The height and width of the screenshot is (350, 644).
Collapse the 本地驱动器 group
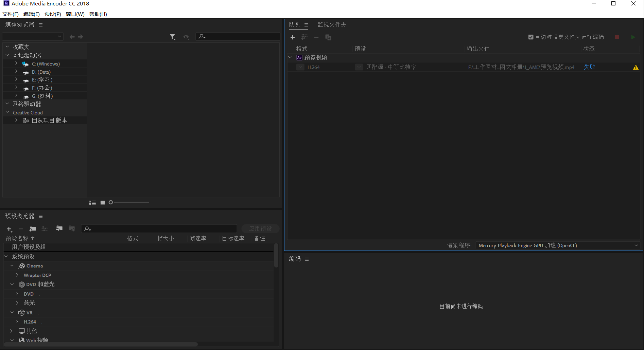7,55
